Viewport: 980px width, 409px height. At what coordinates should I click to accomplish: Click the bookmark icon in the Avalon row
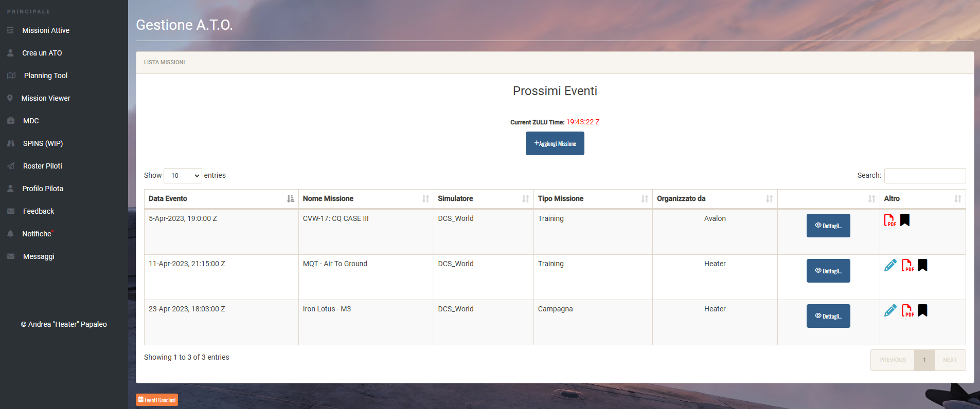905,220
